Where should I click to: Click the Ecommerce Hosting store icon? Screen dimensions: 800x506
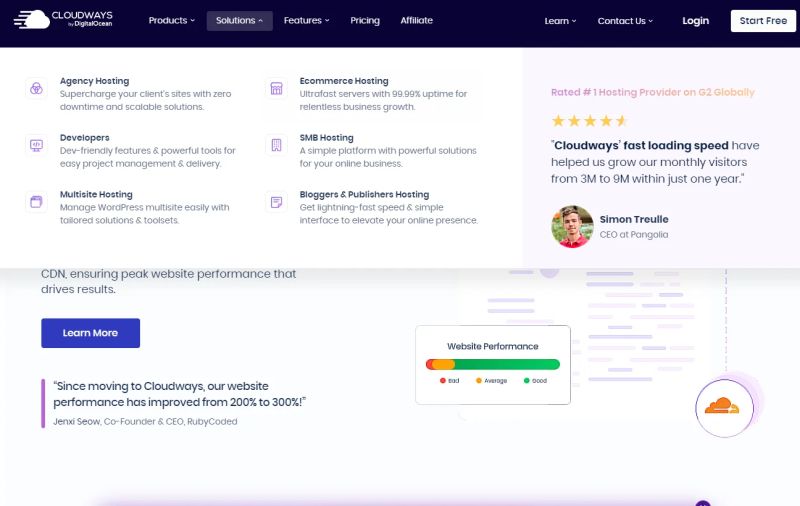coord(276,89)
